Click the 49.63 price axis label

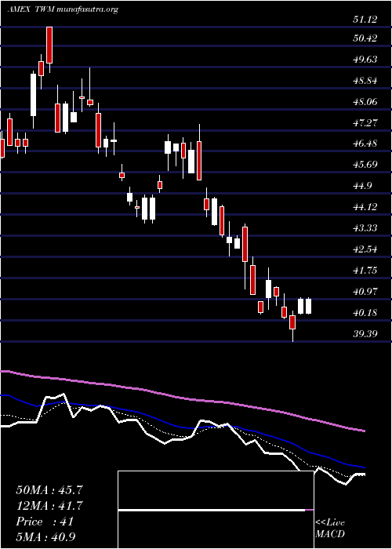(x=365, y=60)
